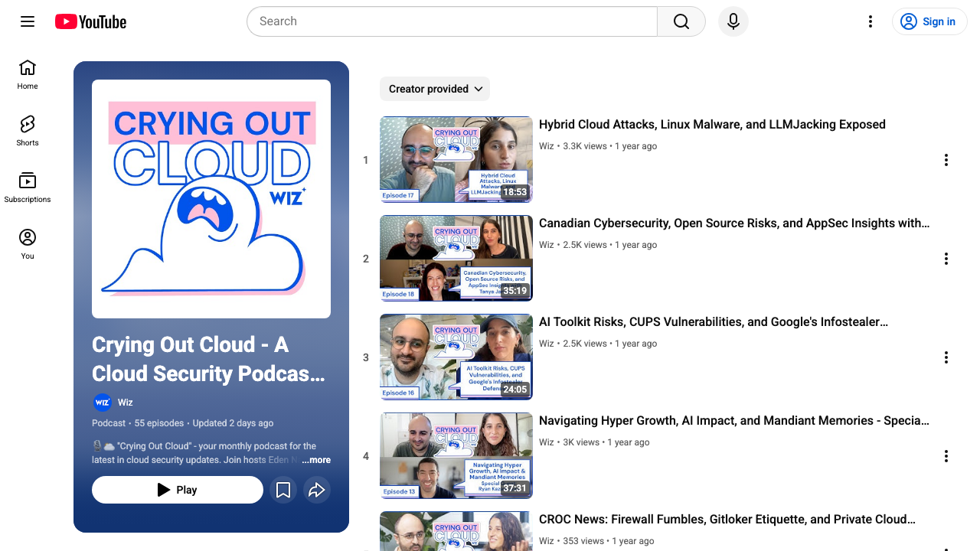Open the Subscriptions sidebar item
The height and width of the screenshot is (551, 980).
point(28,187)
